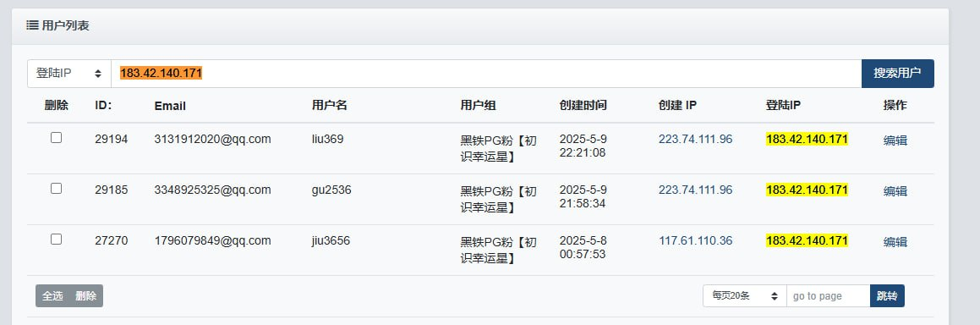This screenshot has height=325, width=980.
Task: Tick the checkbox for user jiu3656
Action: point(57,239)
